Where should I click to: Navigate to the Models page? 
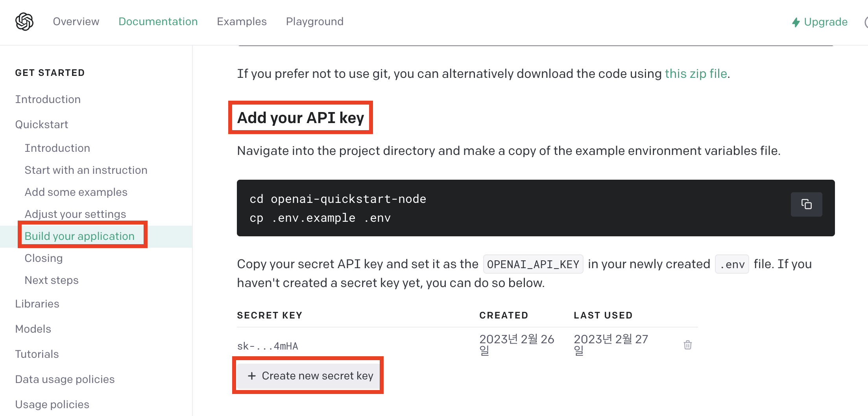[x=33, y=329]
